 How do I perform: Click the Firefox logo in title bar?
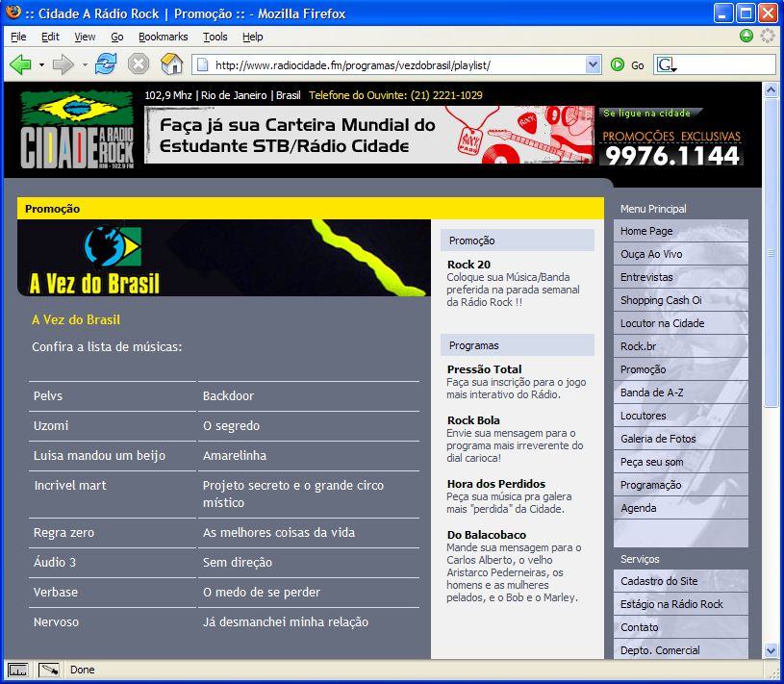coord(13,12)
